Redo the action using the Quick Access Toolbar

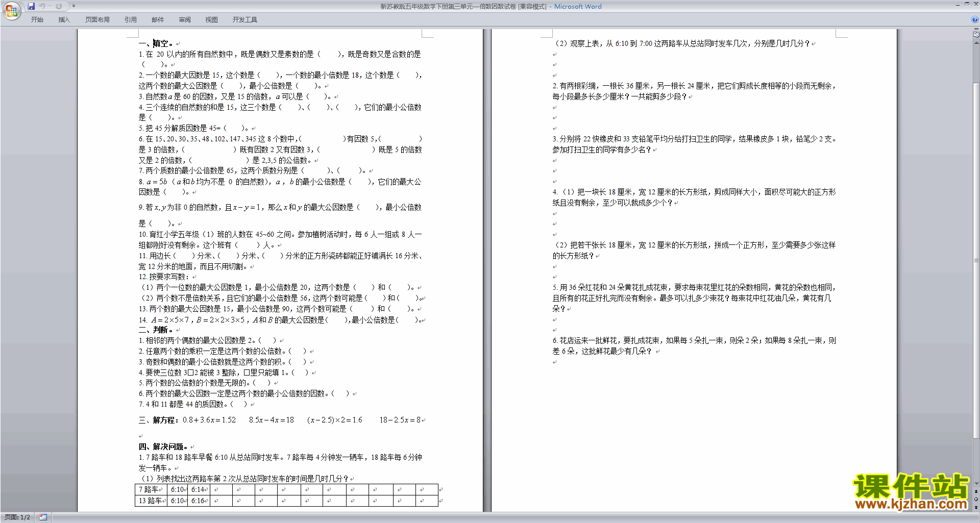[x=59, y=6]
